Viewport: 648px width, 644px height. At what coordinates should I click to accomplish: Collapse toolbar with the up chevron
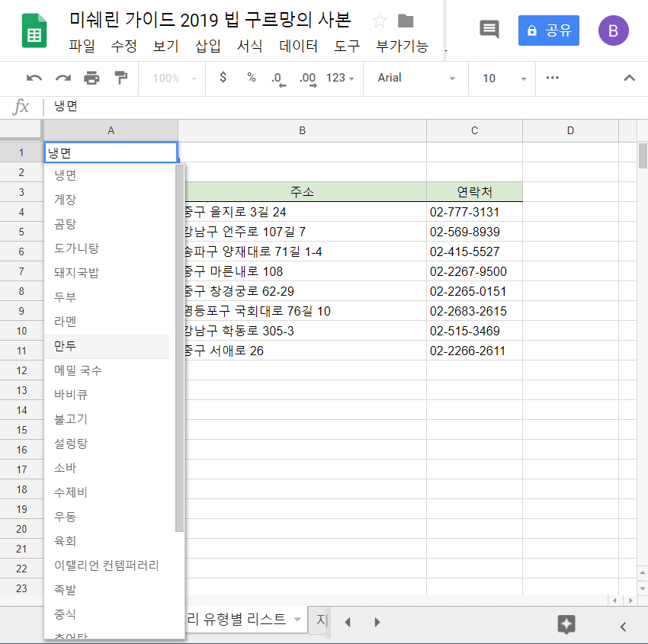point(629,78)
